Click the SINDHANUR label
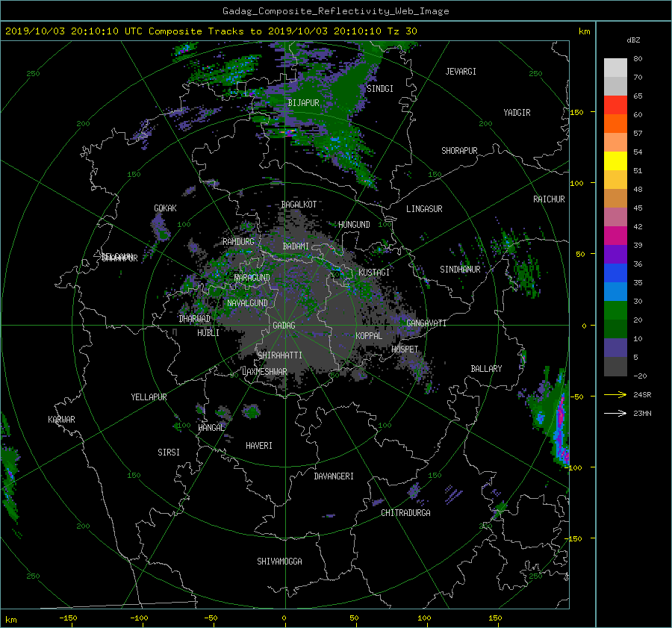 tap(460, 270)
